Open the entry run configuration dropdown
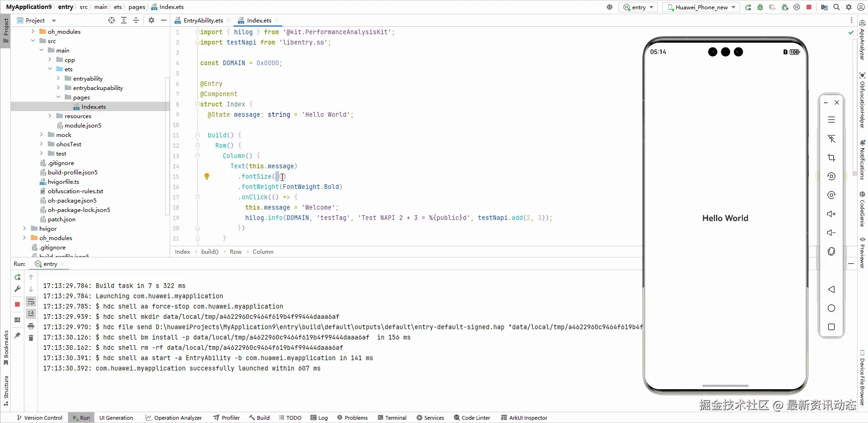This screenshot has width=868, height=423. [639, 7]
